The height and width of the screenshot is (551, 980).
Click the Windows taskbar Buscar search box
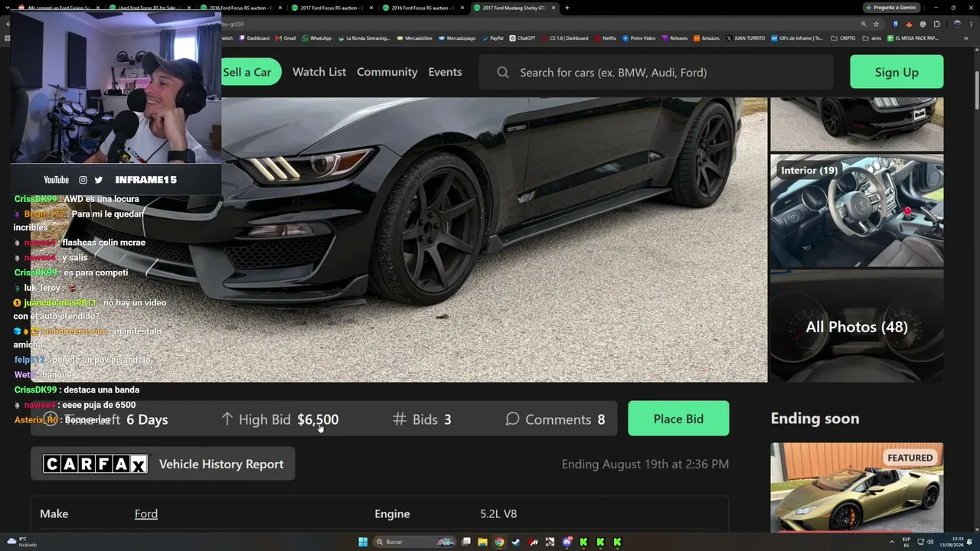pyautogui.click(x=414, y=542)
